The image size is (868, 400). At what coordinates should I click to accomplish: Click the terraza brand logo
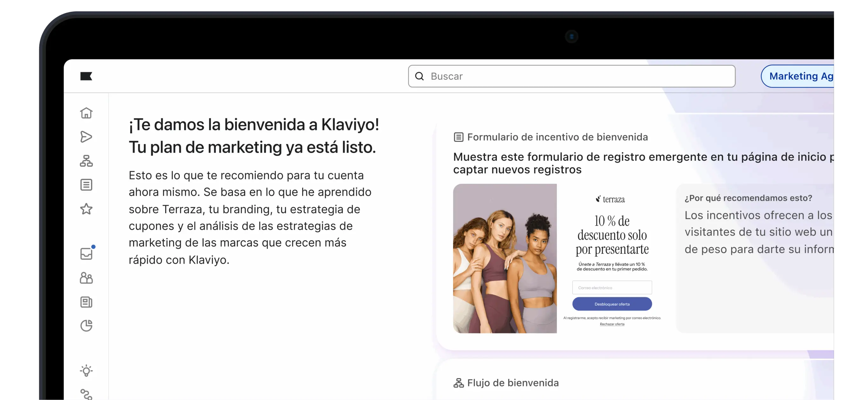pyautogui.click(x=610, y=199)
